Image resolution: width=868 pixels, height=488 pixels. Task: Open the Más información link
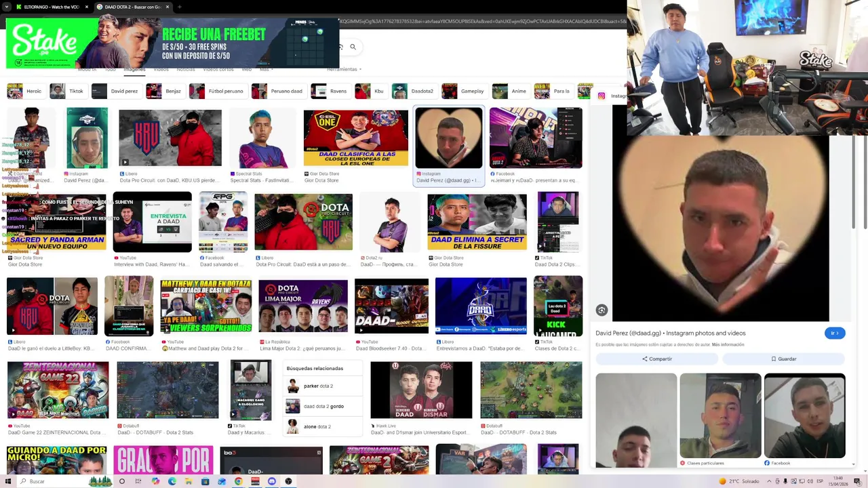pos(728,344)
